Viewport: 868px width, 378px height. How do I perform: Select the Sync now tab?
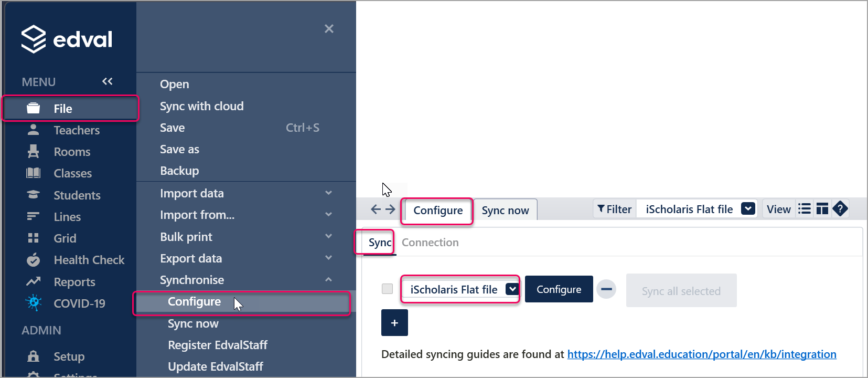click(506, 211)
